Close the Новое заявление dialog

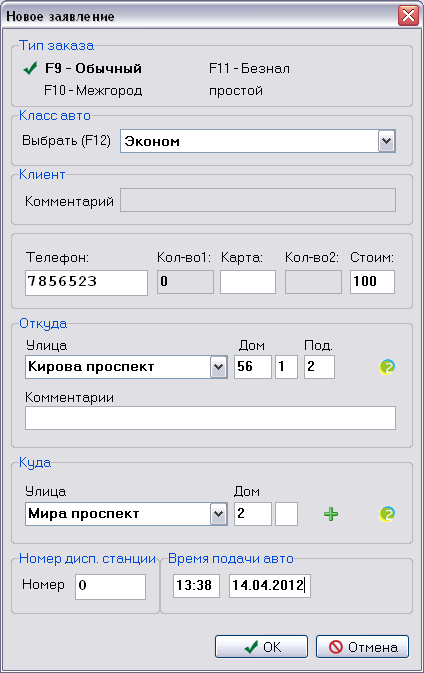click(408, 16)
